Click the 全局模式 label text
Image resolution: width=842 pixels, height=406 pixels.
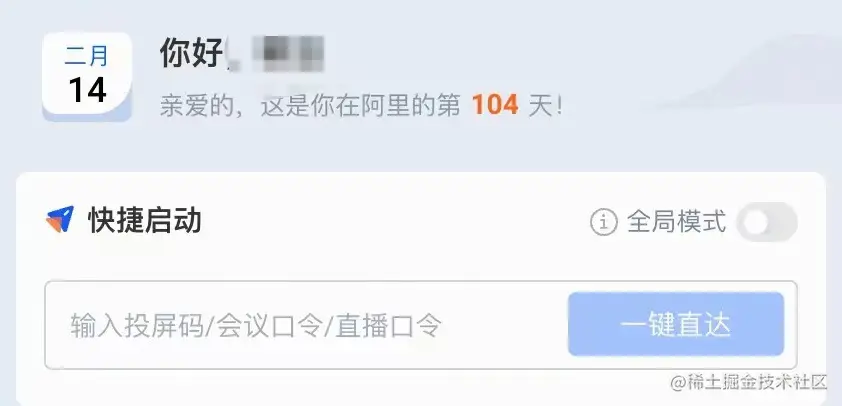tap(677, 222)
